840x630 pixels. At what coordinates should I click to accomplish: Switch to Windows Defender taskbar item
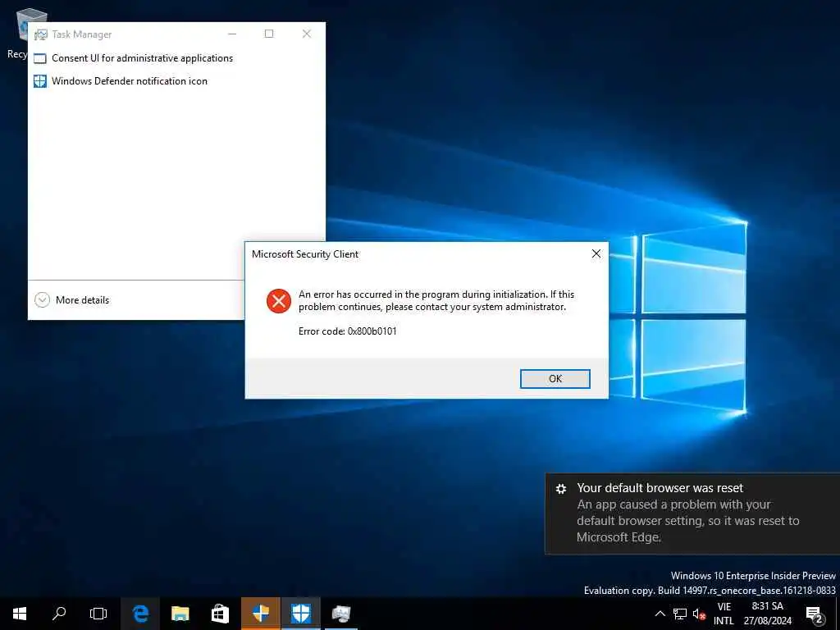[301, 614]
